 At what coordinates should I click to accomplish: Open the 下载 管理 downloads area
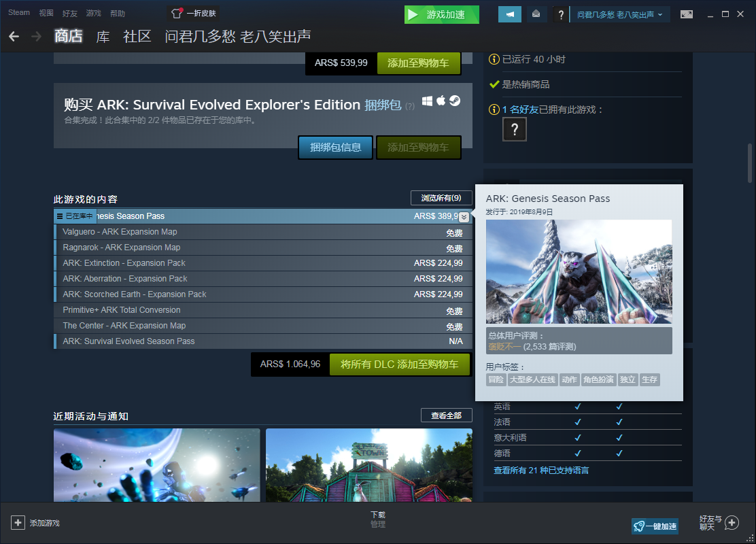coord(378,520)
